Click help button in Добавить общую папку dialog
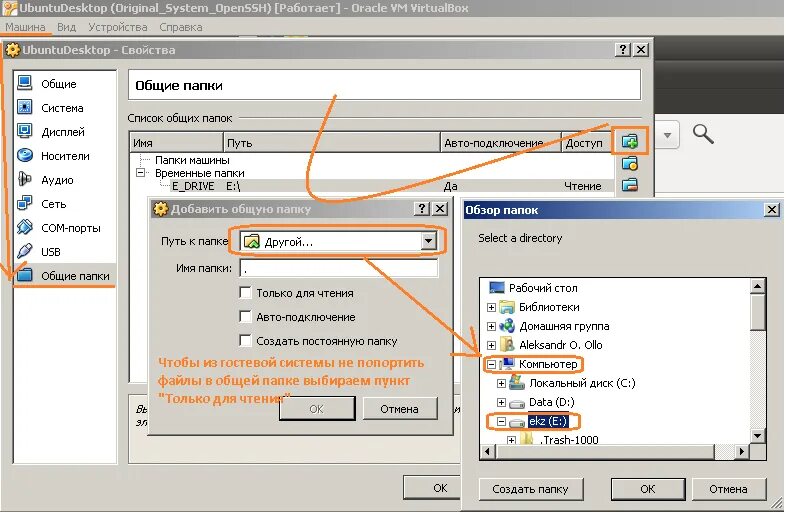Image resolution: width=786 pixels, height=512 pixels. click(422, 209)
